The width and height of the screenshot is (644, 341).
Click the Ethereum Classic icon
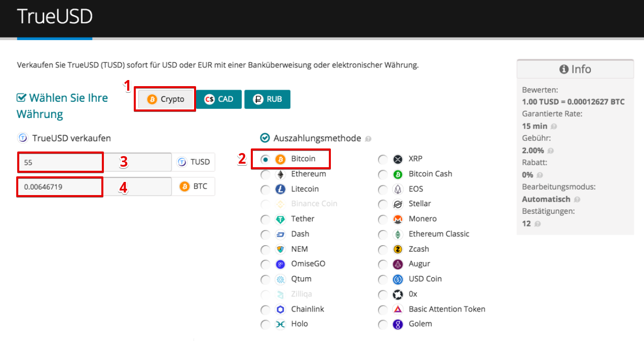(x=398, y=235)
